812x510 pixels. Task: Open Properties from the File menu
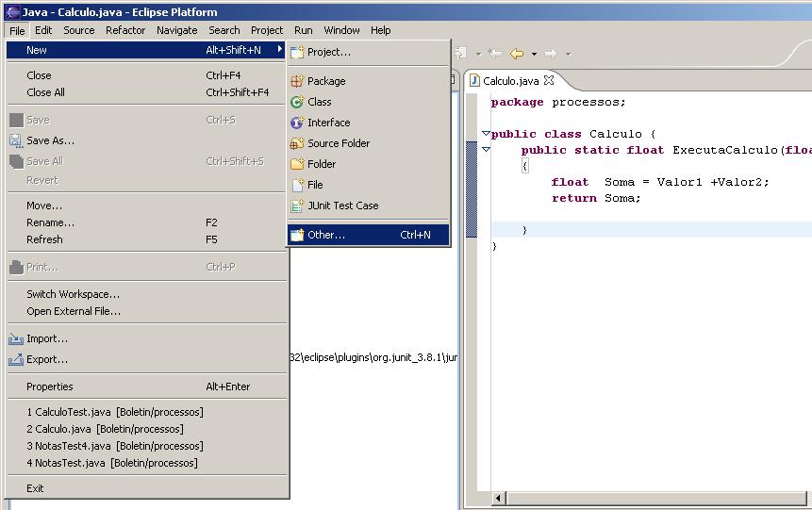pos(147,387)
